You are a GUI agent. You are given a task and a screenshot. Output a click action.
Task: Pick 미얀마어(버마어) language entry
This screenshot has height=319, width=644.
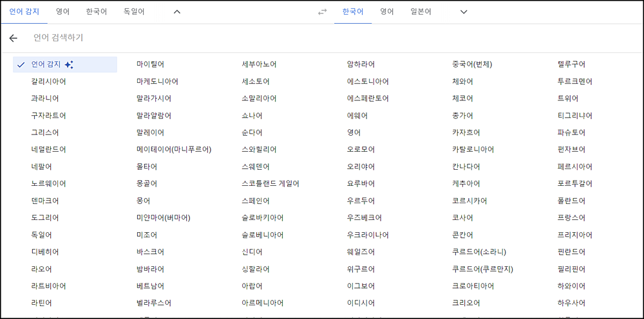(164, 218)
